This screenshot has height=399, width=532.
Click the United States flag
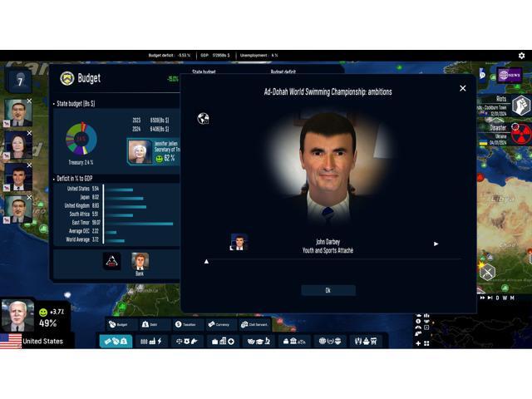point(11,341)
